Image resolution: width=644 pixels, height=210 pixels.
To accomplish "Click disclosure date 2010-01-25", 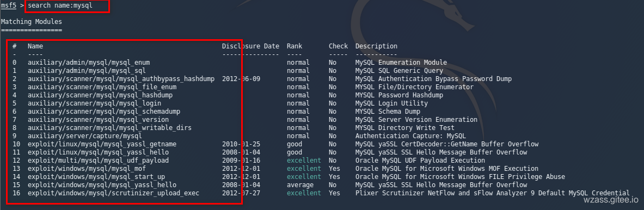I will (x=241, y=144).
